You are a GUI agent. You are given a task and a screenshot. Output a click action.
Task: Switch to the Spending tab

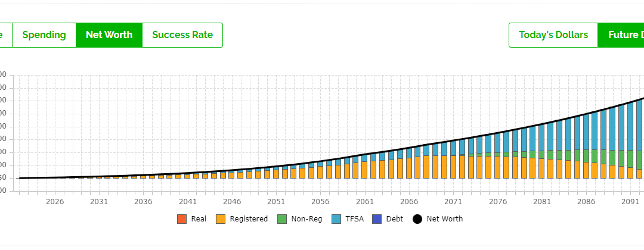pos(44,35)
